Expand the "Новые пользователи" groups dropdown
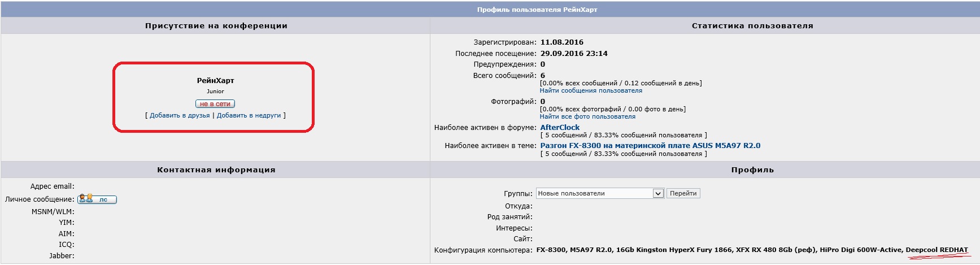The width and height of the screenshot is (980, 265). click(x=658, y=193)
